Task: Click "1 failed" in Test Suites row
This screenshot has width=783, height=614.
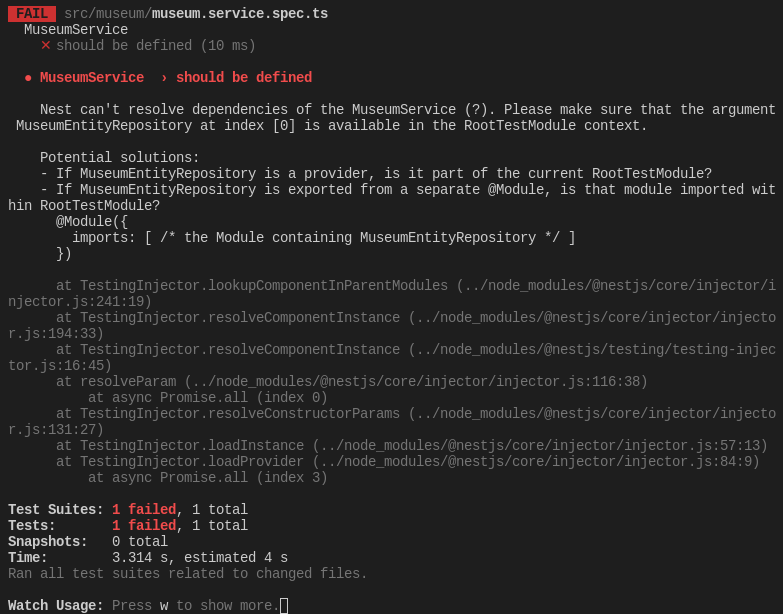Action: click(144, 509)
